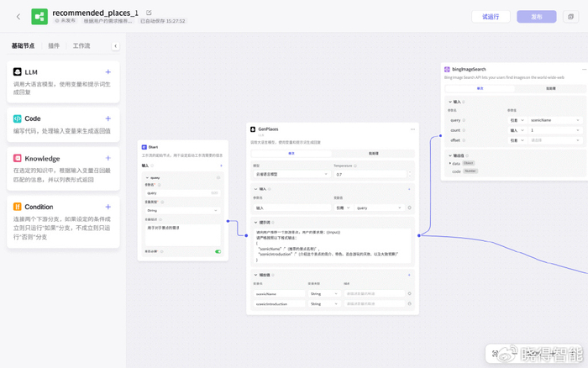Viewport: 588px width, 368px height.
Task: Switch to the 工作流 tab
Action: point(81,46)
